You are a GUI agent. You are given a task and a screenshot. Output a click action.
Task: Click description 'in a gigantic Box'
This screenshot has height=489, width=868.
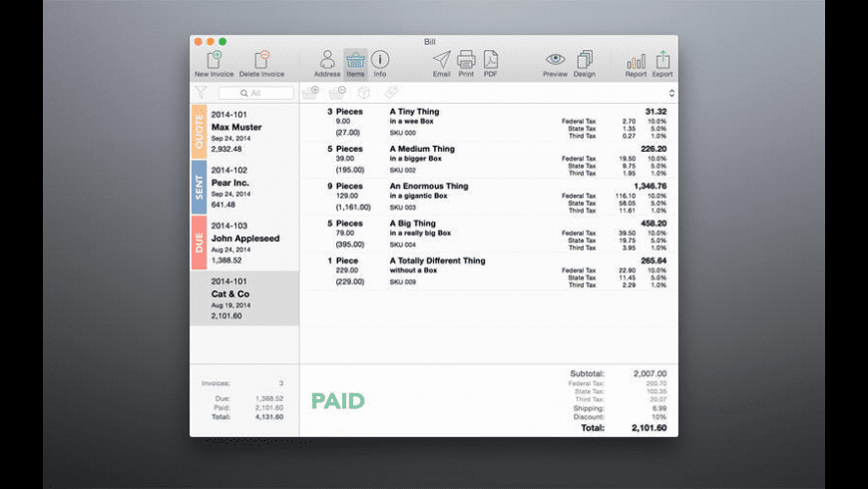tap(418, 196)
